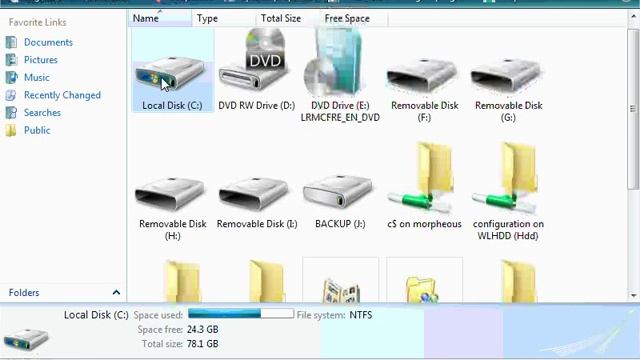Click the Public folder icon in sidebar
Image resolution: width=640 pixels, height=360 pixels.
click(11, 131)
